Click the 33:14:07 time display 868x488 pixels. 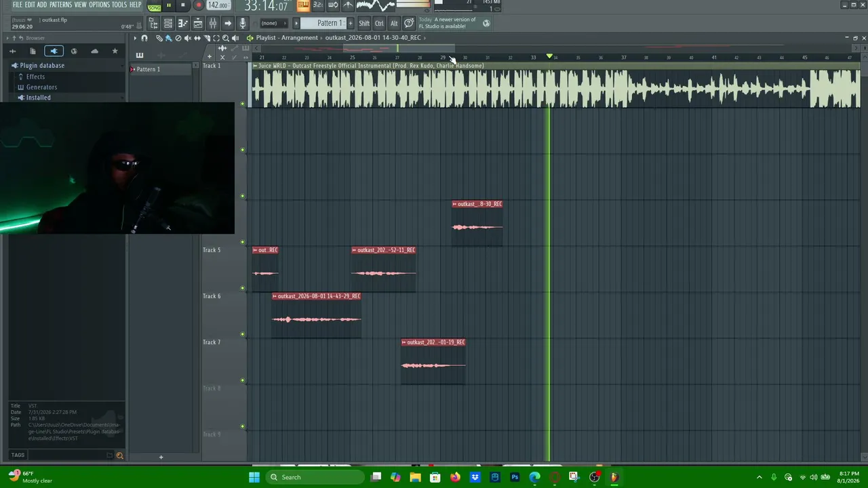[266, 6]
